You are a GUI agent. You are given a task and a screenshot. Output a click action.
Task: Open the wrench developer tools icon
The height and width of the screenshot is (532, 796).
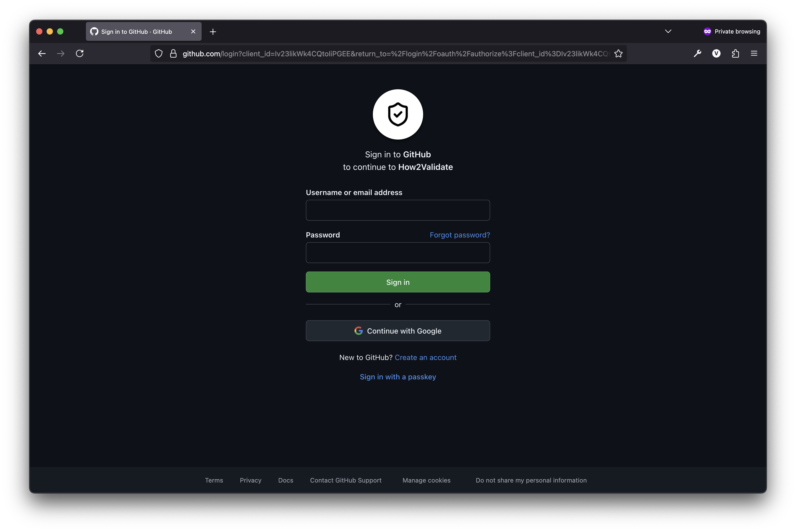click(697, 54)
